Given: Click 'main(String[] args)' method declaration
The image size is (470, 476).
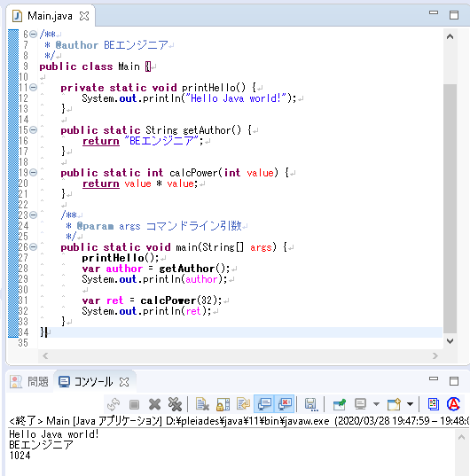Looking at the screenshot, I should point(226,247).
